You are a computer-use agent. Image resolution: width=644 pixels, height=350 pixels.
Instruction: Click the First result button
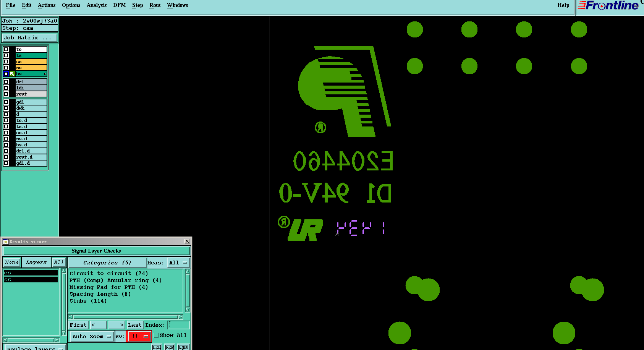[78, 325]
